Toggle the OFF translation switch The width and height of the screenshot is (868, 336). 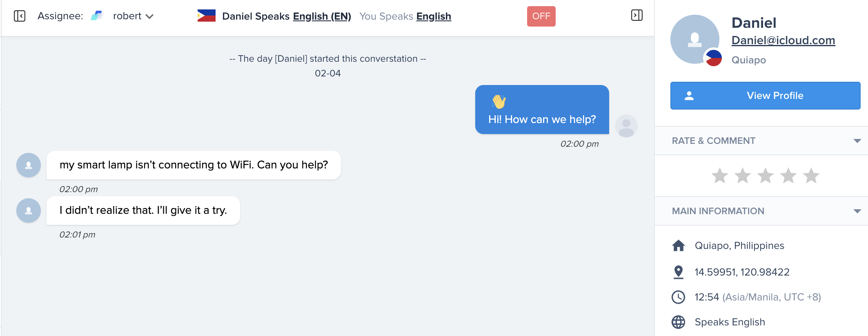pos(541,16)
